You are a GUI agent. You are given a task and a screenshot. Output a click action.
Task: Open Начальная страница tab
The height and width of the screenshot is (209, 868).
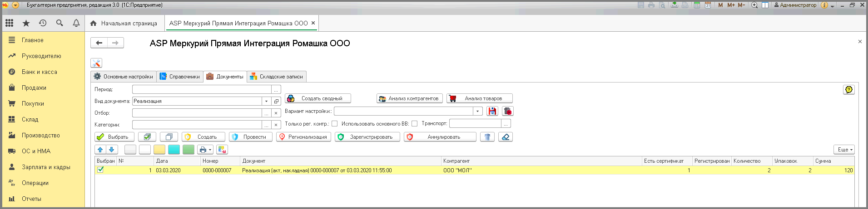pyautogui.click(x=124, y=23)
